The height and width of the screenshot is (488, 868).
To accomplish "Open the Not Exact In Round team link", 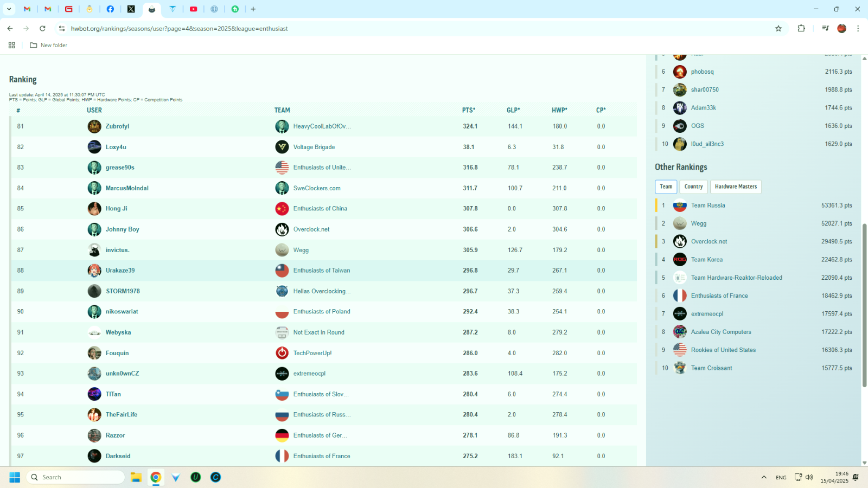I will tap(318, 332).
